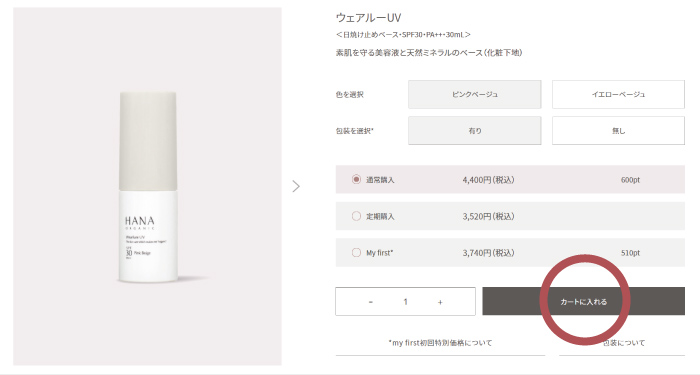Increase quantity with plus button
The image size is (700, 375).
tap(440, 302)
